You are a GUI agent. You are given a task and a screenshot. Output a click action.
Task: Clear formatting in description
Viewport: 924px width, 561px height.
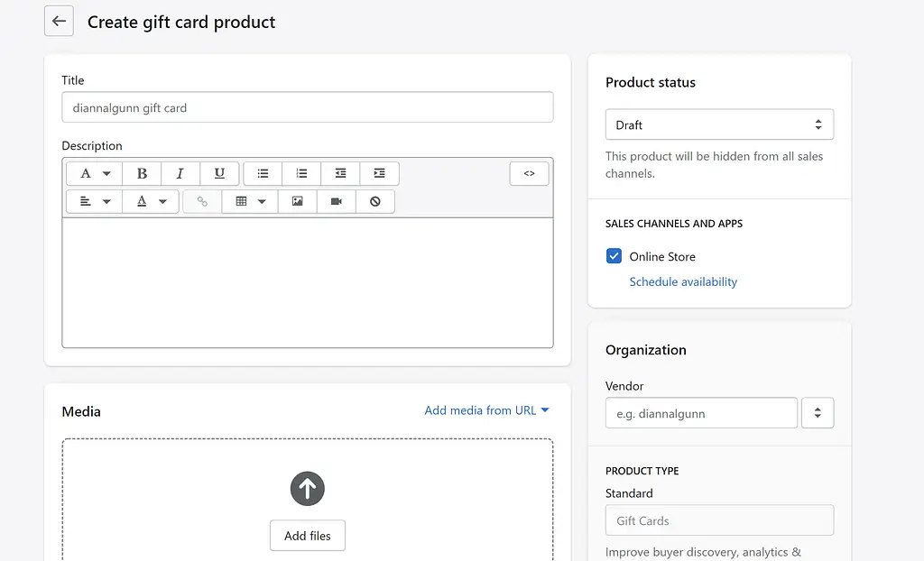(375, 201)
